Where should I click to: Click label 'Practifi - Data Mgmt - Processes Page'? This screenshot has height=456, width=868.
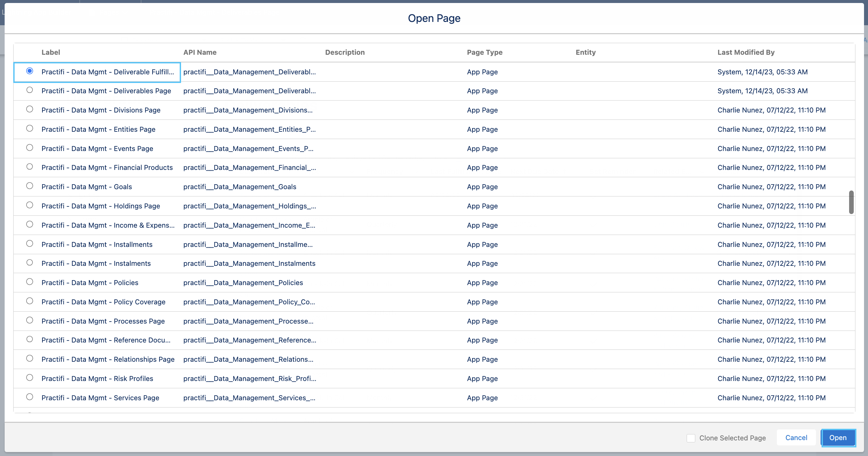(103, 321)
